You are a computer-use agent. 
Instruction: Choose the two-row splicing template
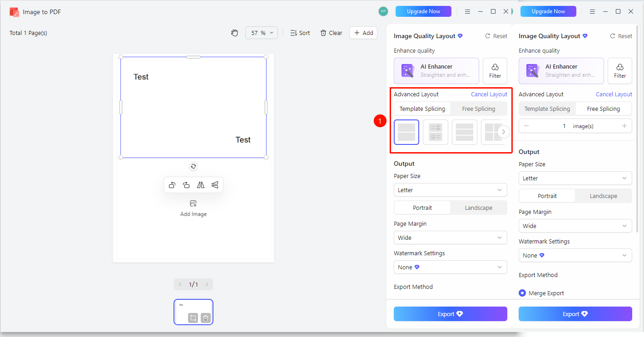click(406, 132)
